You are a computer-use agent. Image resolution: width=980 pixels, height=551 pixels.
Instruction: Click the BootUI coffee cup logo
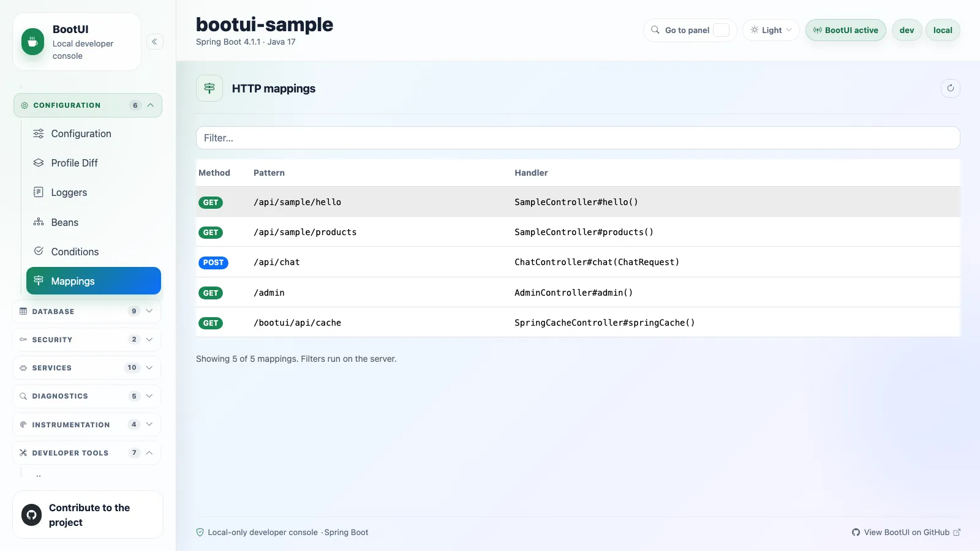point(32,42)
